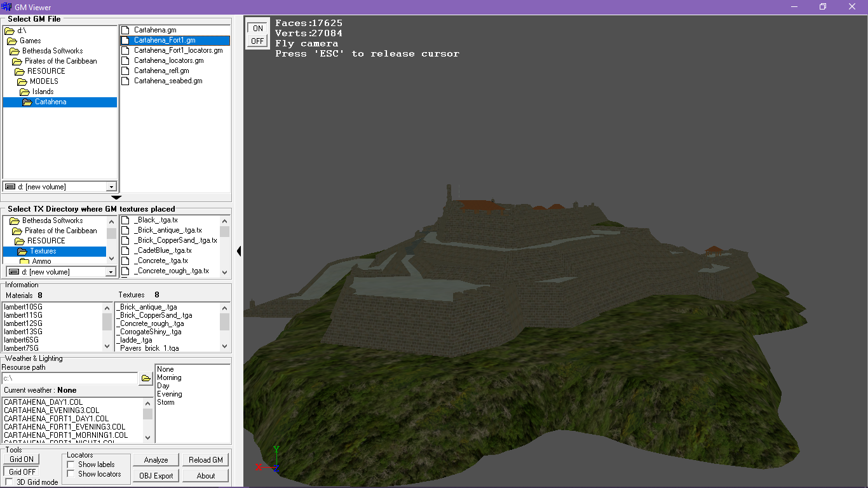Open the Cartahena.gm file icon

coord(125,30)
